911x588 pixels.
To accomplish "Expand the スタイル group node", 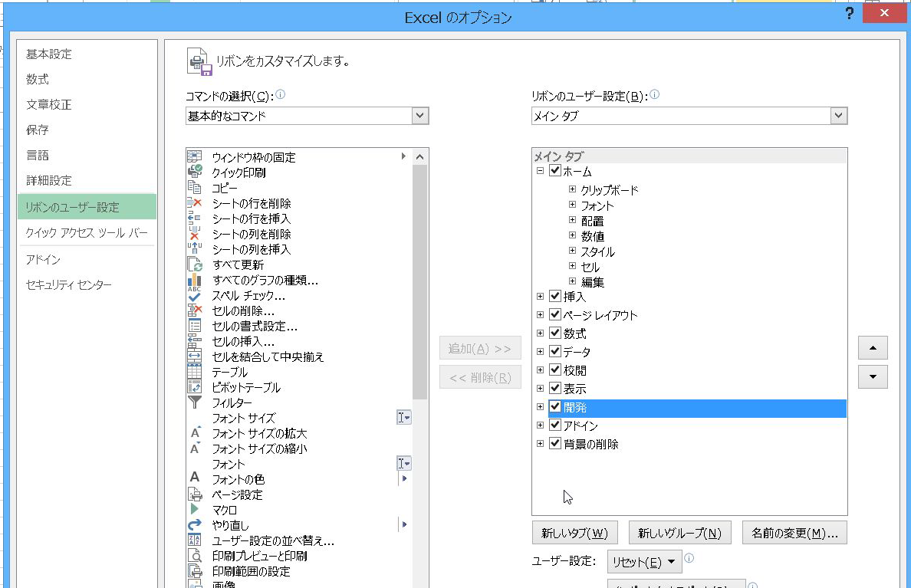I will point(572,251).
